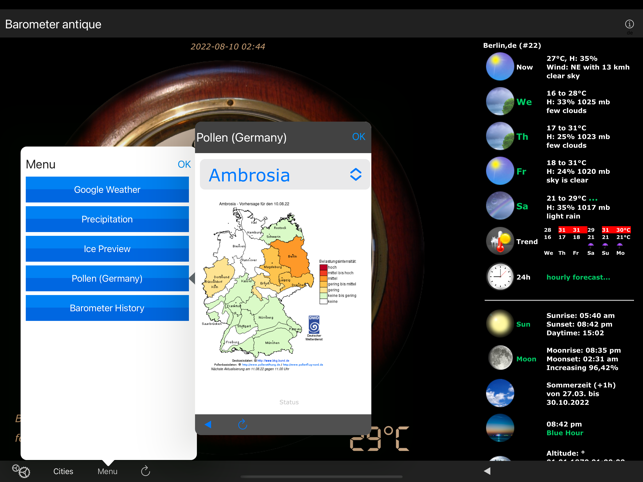Open the globe settings icon bottom left
643x482 pixels.
21,471
